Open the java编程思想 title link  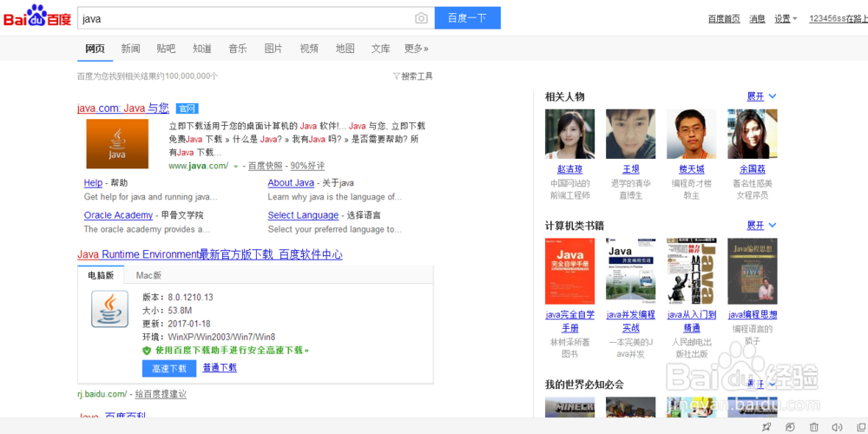pos(753,315)
